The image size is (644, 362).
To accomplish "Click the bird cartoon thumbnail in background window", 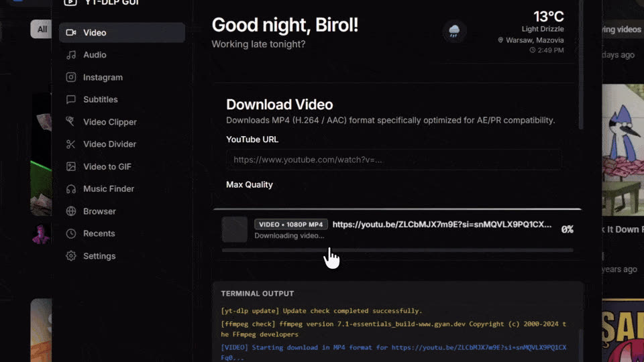I will pyautogui.click(x=623, y=149).
